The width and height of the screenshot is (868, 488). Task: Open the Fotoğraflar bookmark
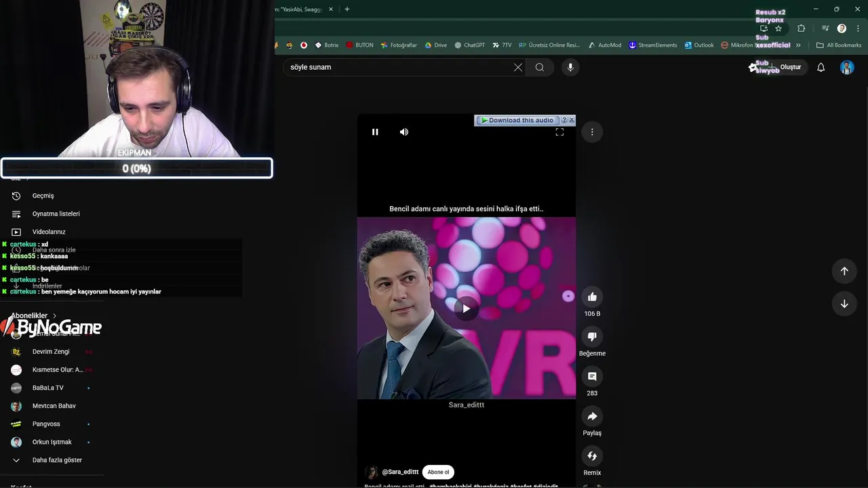[399, 45]
